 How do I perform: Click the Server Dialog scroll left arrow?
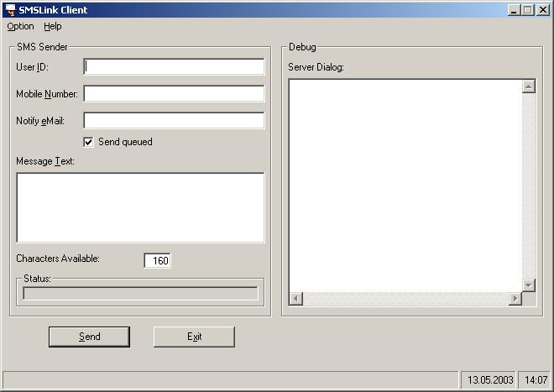[295, 299]
